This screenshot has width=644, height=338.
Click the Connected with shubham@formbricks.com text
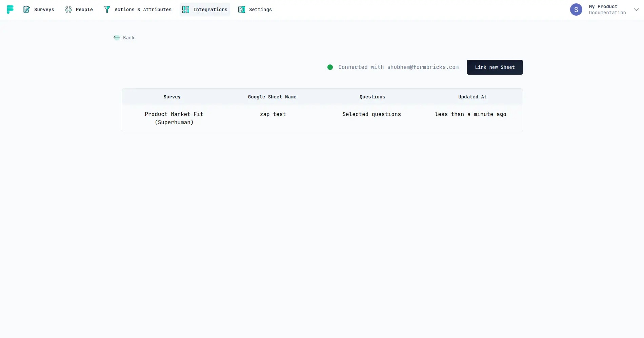[399, 67]
